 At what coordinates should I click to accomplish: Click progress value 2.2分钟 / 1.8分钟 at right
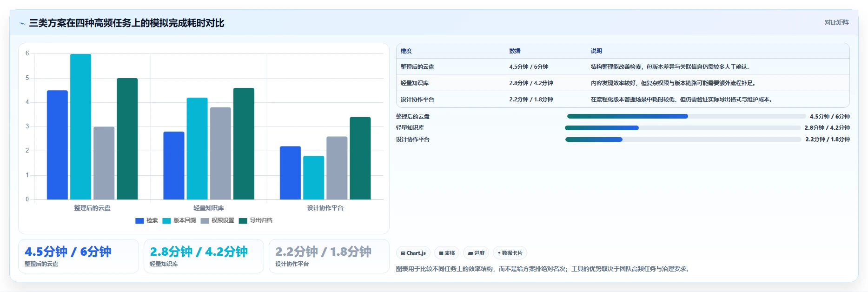click(x=828, y=139)
